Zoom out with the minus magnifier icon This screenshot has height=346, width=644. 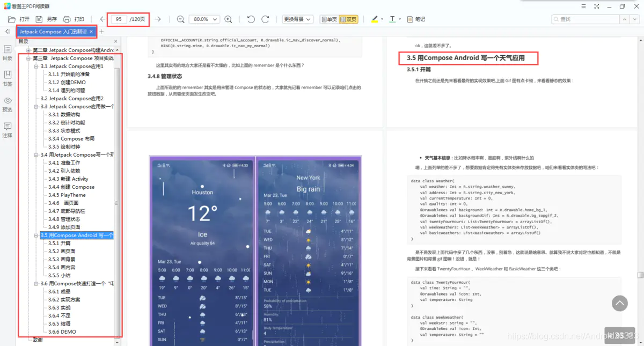tap(181, 19)
